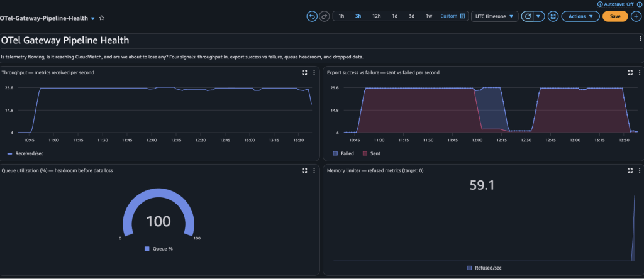
Task: Click the queue utilization gauge value 100
Action: click(x=158, y=222)
